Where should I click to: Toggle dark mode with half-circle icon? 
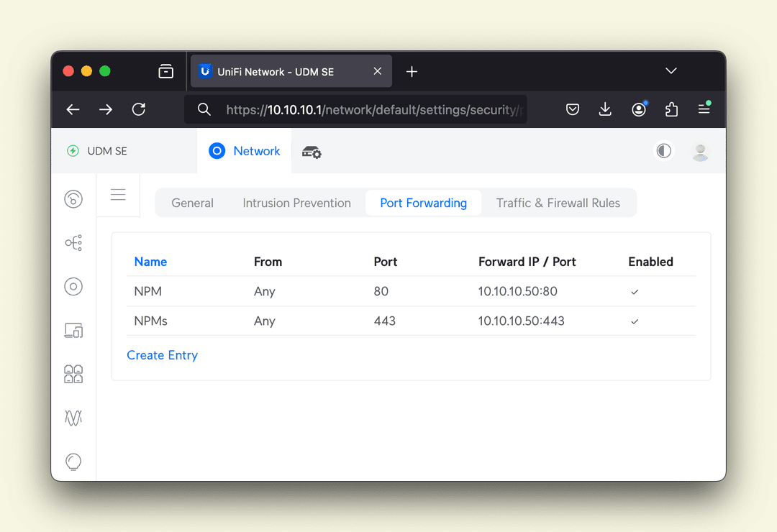point(663,150)
